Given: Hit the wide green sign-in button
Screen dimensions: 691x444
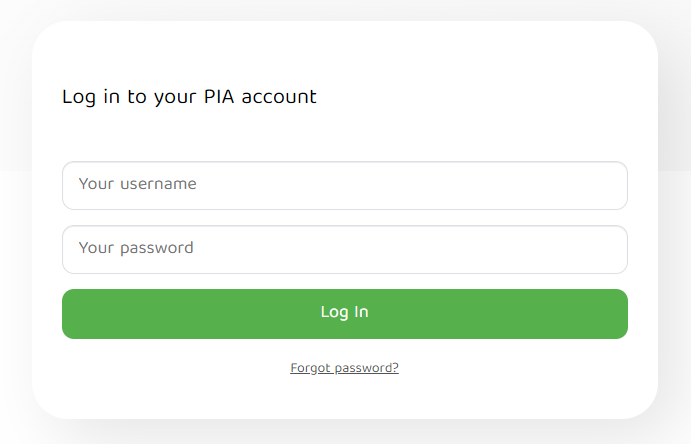Looking at the screenshot, I should 344,313.
